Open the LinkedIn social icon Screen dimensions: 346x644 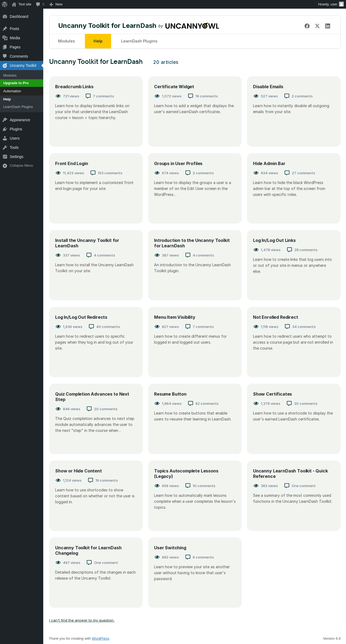coord(328,26)
